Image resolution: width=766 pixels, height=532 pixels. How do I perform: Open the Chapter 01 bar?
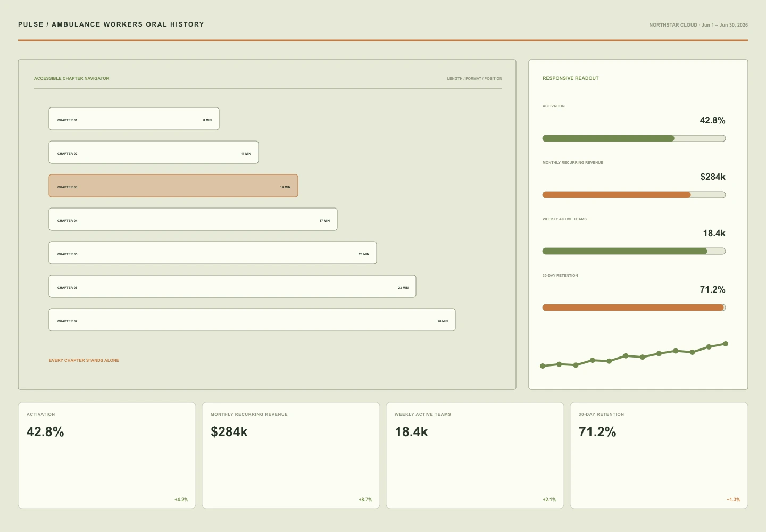(x=134, y=119)
